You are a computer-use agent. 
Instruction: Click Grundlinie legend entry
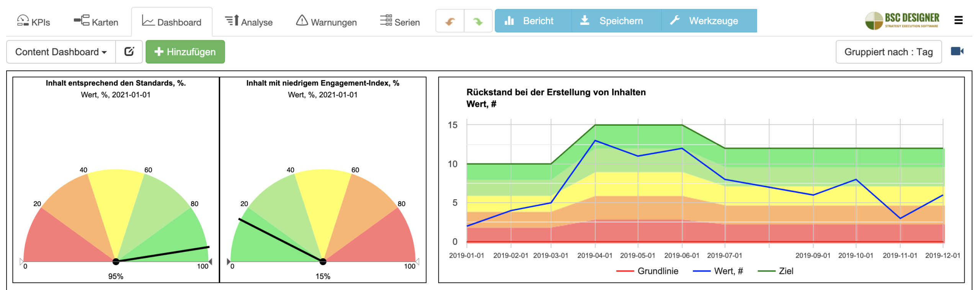click(647, 271)
